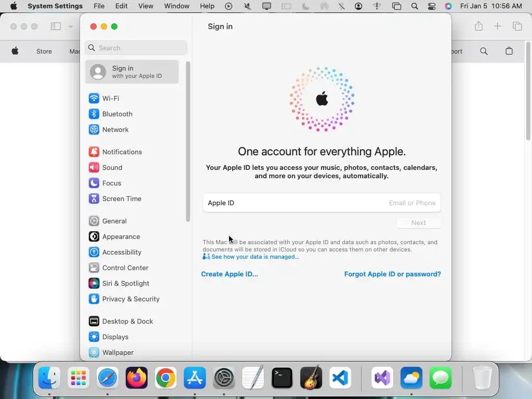532x399 pixels.
Task: Launch GarageBand from the Dock
Action: pyautogui.click(x=311, y=378)
